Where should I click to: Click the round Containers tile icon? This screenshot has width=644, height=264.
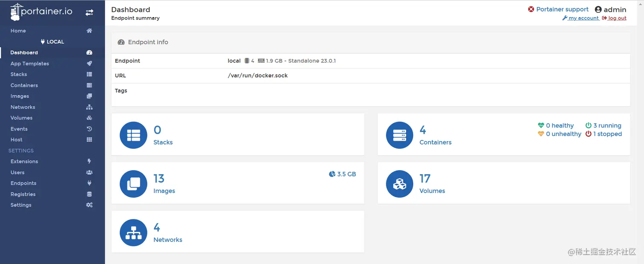pos(400,135)
